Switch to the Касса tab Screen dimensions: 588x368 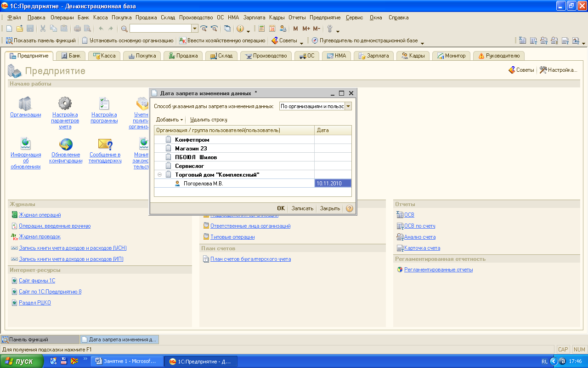[x=104, y=56]
